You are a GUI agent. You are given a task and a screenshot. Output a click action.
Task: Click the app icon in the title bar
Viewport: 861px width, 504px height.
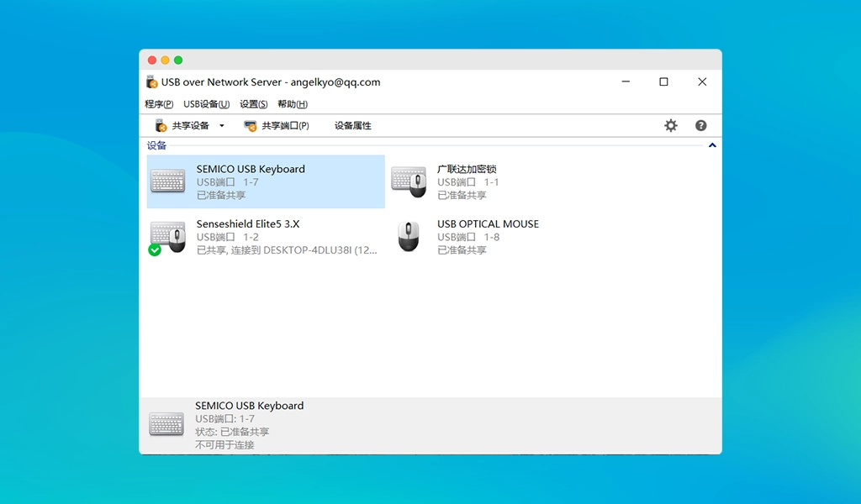coord(151,82)
